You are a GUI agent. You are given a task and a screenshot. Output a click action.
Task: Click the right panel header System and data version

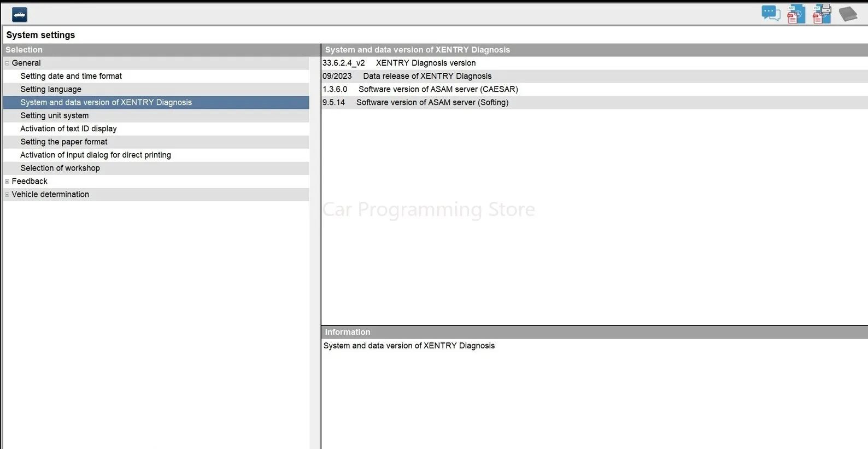coord(595,50)
